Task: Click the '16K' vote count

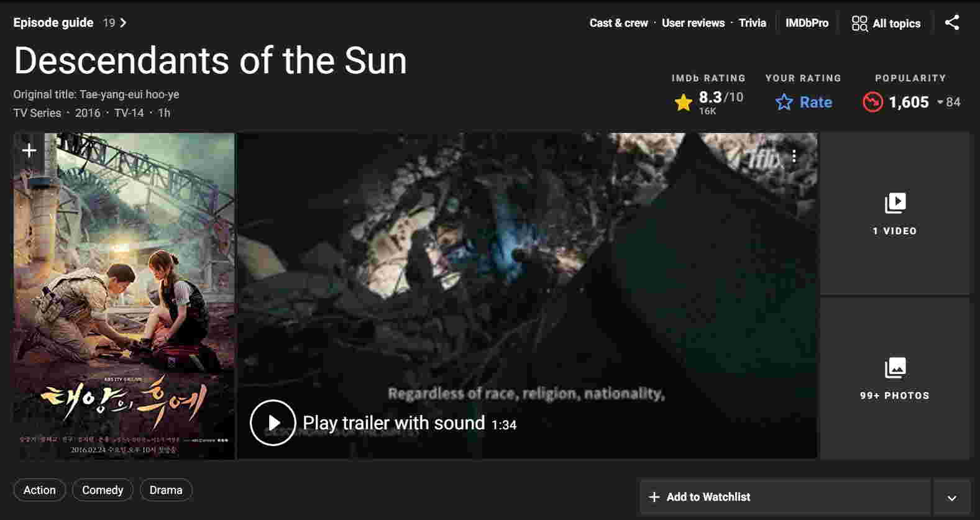Action: 707,111
